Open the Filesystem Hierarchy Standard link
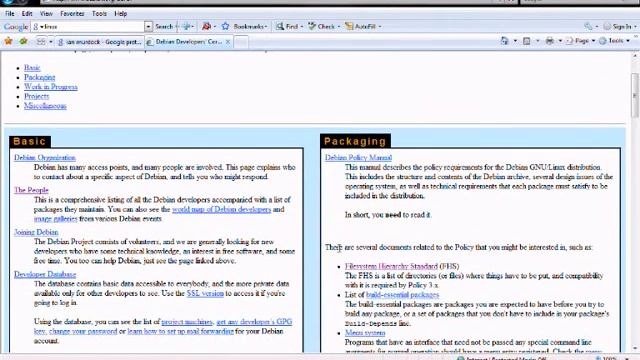The height and width of the screenshot is (360, 640). (x=391, y=267)
